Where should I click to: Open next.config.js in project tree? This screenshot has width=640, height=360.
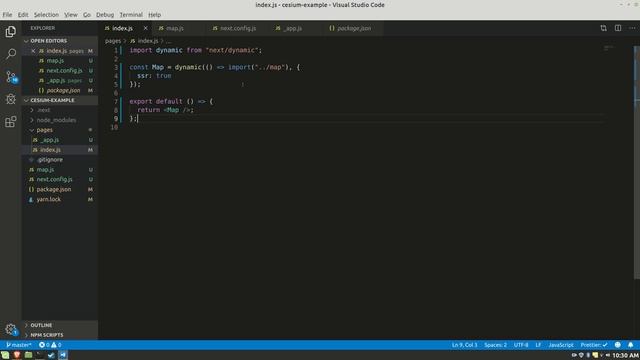pos(60,179)
